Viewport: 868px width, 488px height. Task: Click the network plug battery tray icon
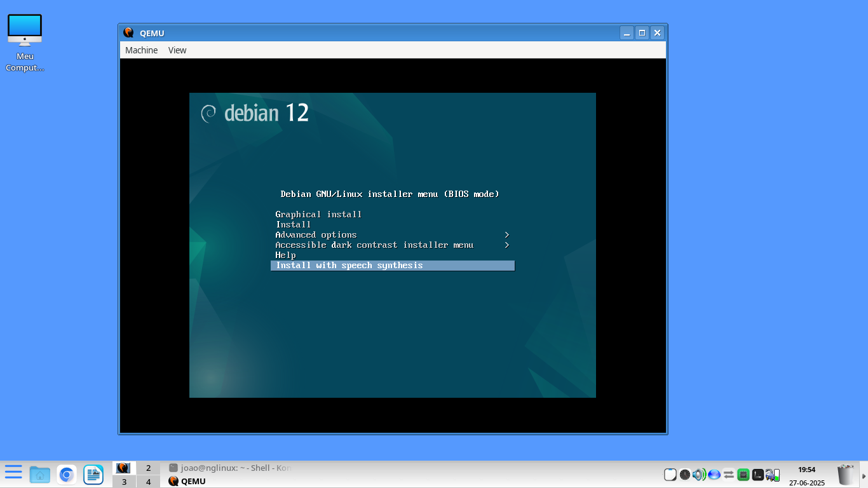pos(773,475)
